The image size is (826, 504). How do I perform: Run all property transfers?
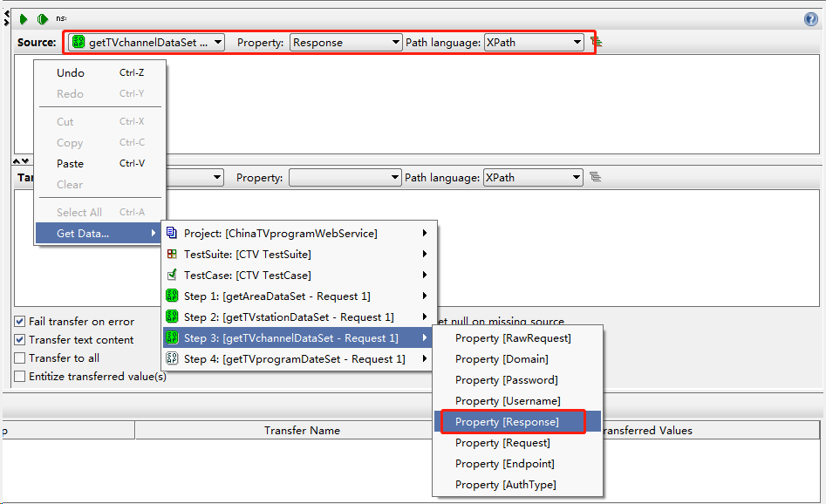tap(43, 19)
